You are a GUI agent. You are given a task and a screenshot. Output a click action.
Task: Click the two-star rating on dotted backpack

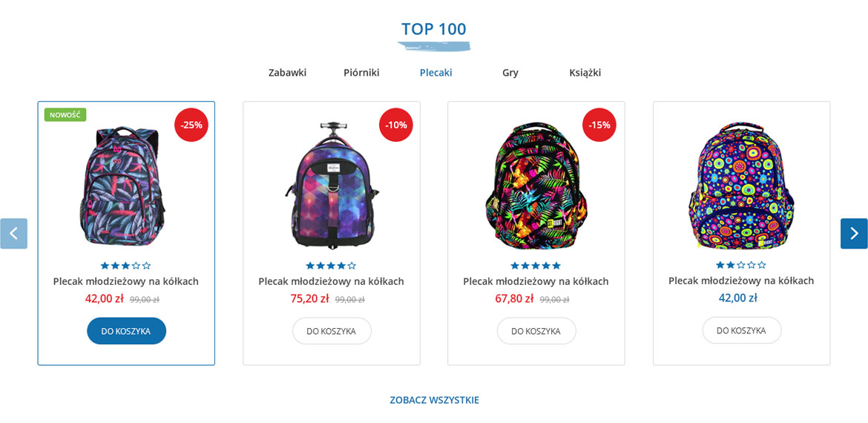(741, 265)
